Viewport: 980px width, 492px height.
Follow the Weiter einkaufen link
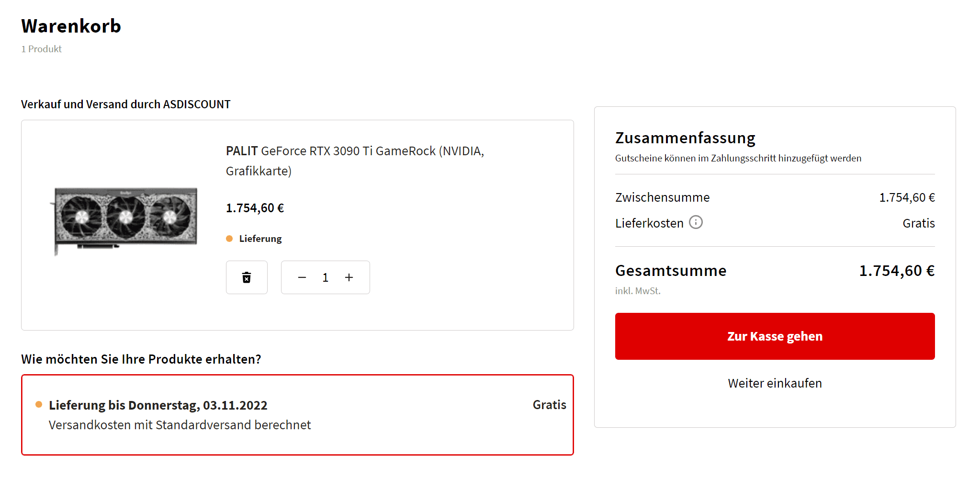[x=775, y=383]
